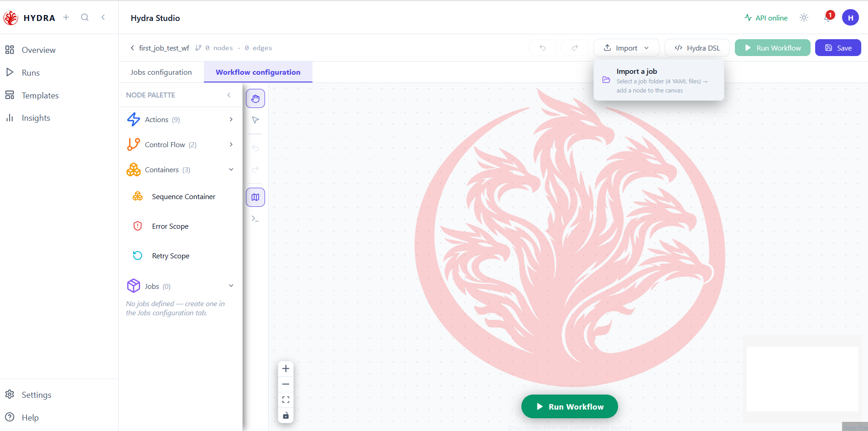Click the Sequence Container icon
868x431 pixels.
tap(137, 196)
